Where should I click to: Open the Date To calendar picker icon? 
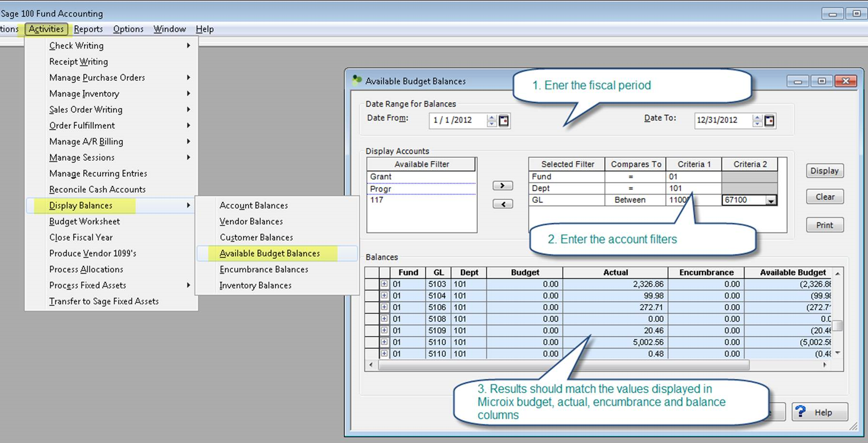tap(769, 121)
